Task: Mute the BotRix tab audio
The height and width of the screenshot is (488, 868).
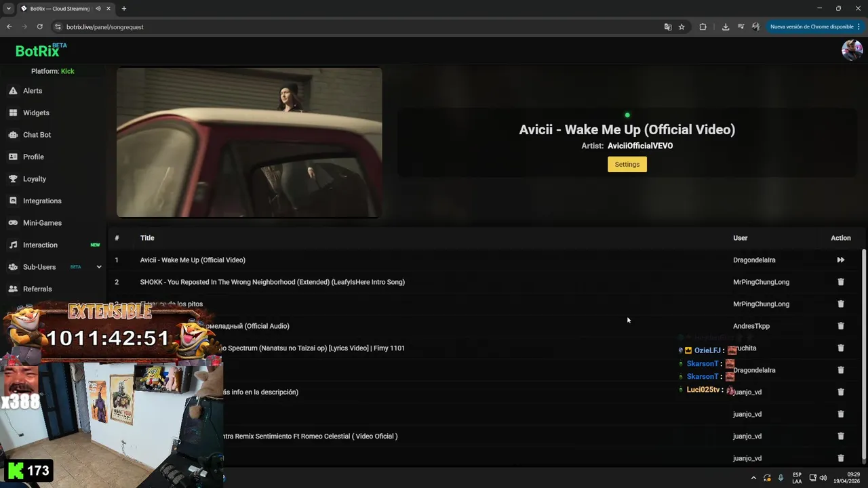Action: tap(98, 9)
